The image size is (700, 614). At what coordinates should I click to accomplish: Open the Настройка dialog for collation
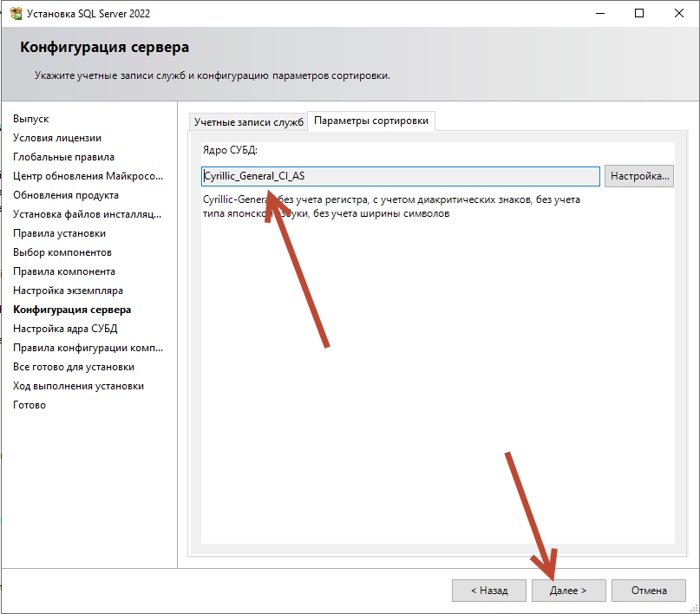pyautogui.click(x=638, y=175)
